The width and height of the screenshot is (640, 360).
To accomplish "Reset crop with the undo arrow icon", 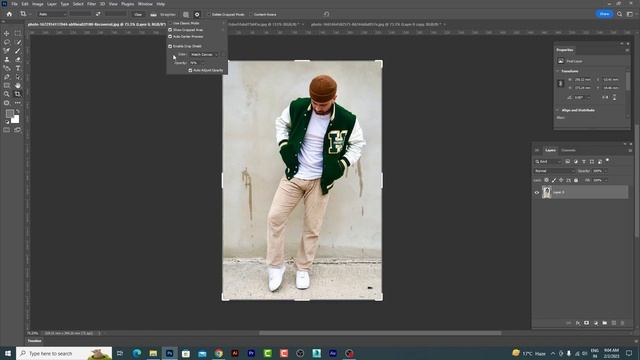I will coord(327,14).
